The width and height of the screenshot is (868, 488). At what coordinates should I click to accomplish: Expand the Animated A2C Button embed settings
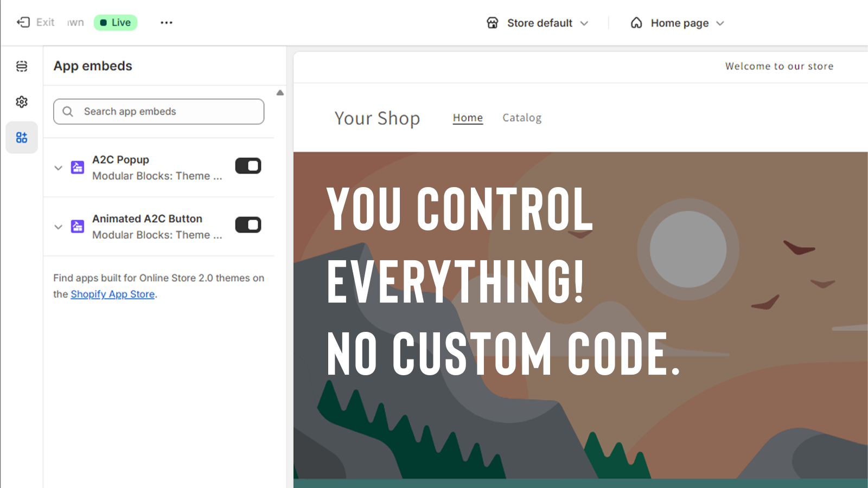[x=58, y=227]
